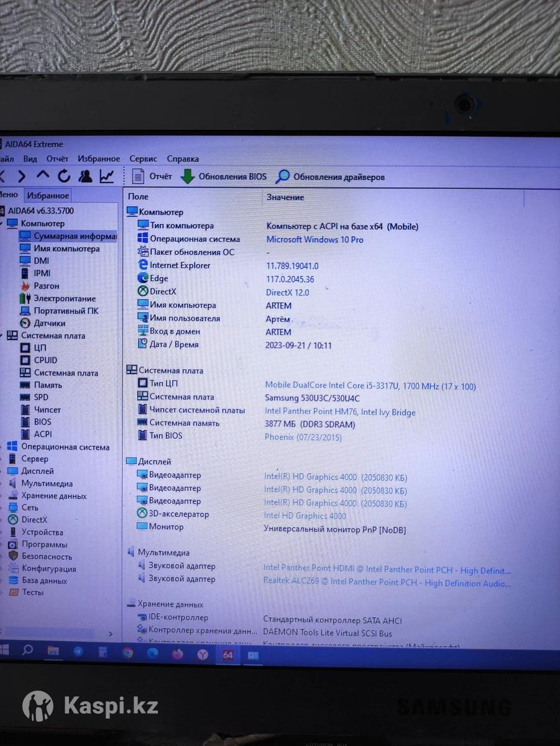Image resolution: width=560 pixels, height=746 pixels.
Task: Select BIOS tree item in sidebar
Action: (x=36, y=422)
